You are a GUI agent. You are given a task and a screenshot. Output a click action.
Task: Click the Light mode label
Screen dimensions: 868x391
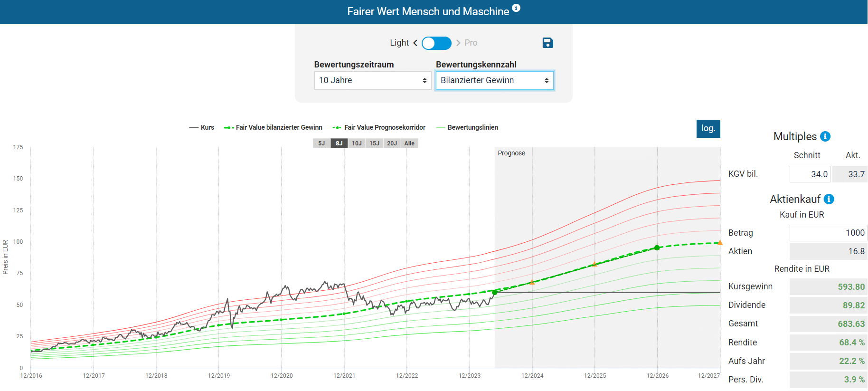pyautogui.click(x=399, y=43)
